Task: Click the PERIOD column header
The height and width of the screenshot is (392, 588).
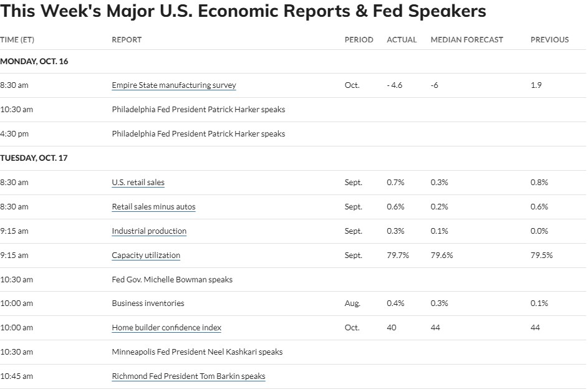Action: point(359,40)
